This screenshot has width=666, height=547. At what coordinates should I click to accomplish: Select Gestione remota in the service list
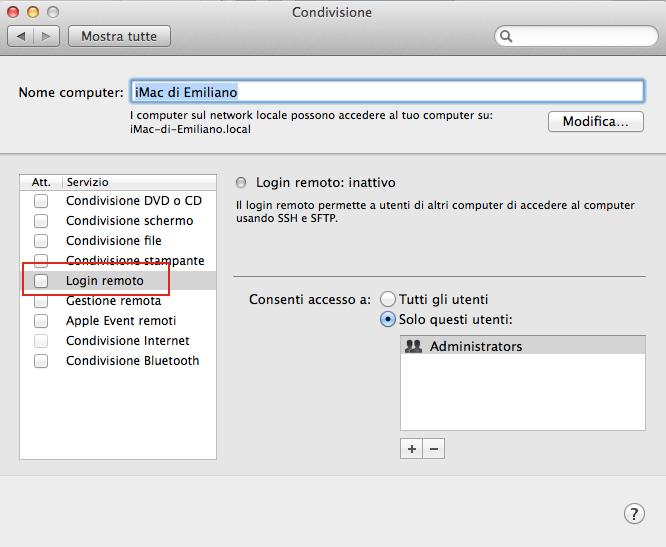point(113,301)
